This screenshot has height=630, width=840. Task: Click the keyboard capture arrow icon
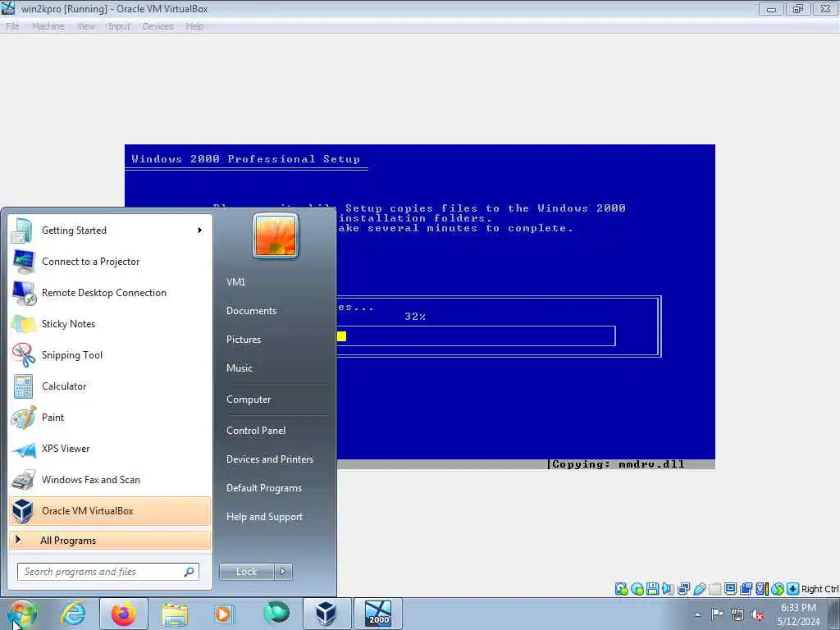click(793, 589)
